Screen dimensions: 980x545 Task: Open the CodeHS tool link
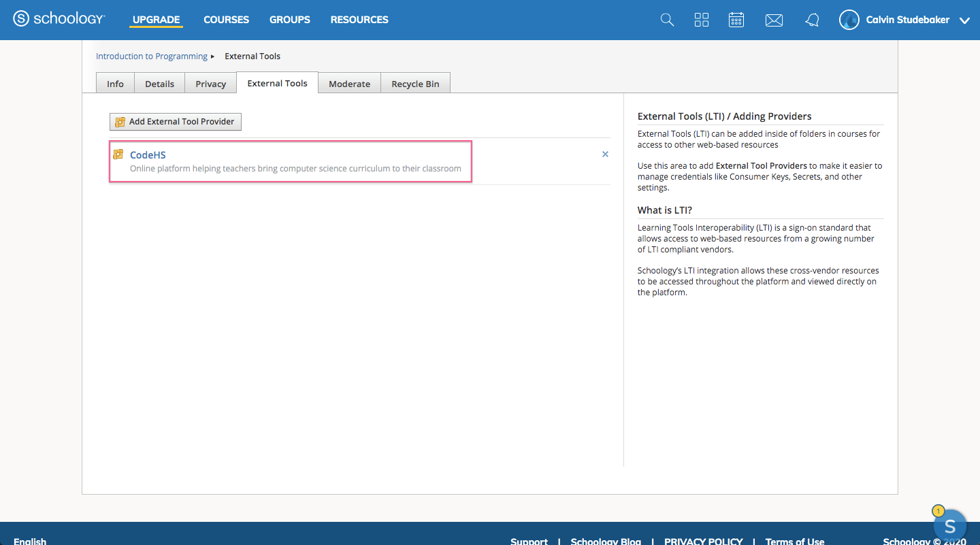click(148, 155)
